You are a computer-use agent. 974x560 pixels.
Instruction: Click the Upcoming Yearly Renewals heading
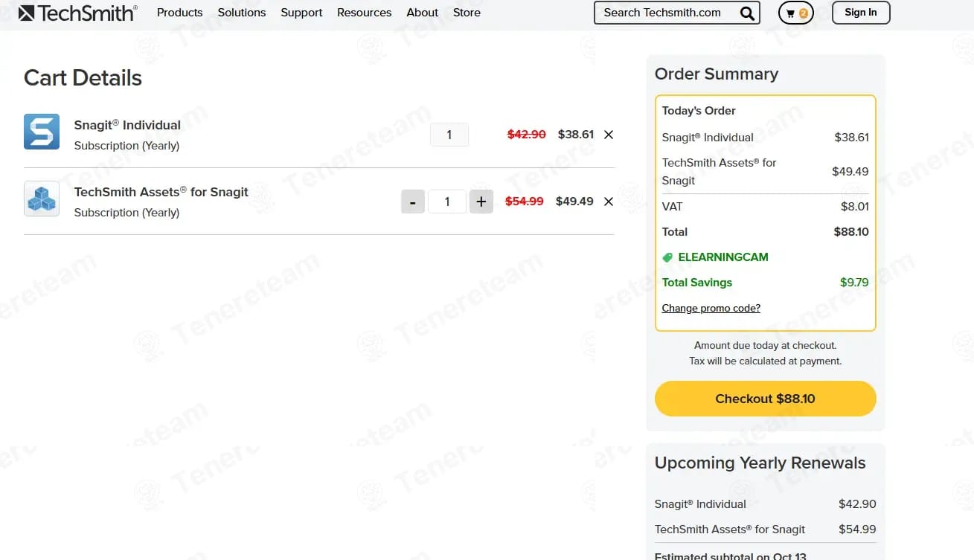click(760, 463)
